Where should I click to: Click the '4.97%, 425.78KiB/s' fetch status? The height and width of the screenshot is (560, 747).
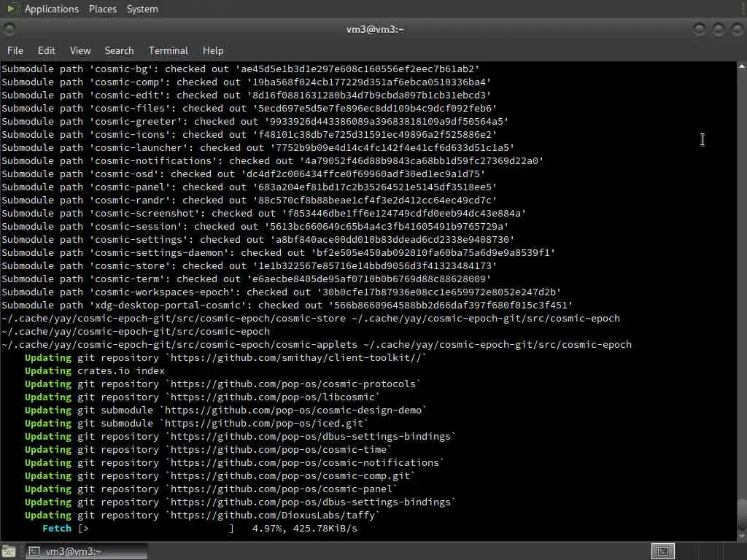coord(305,529)
